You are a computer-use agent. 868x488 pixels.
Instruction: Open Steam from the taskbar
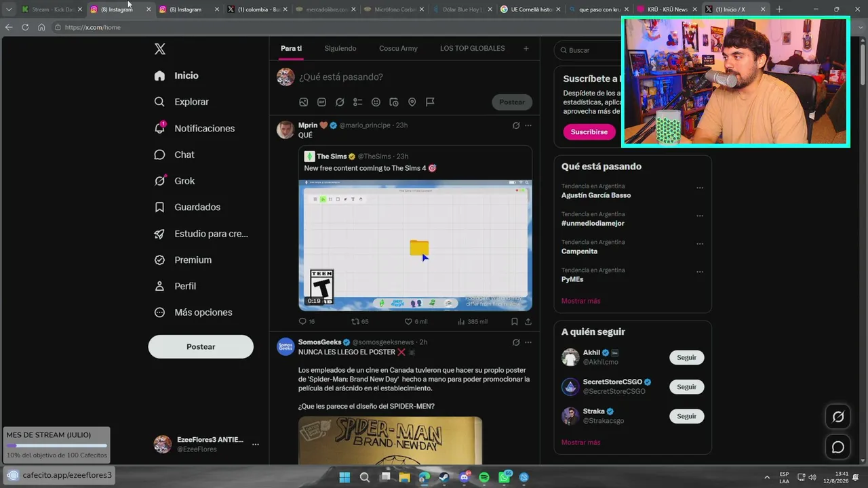tap(444, 477)
